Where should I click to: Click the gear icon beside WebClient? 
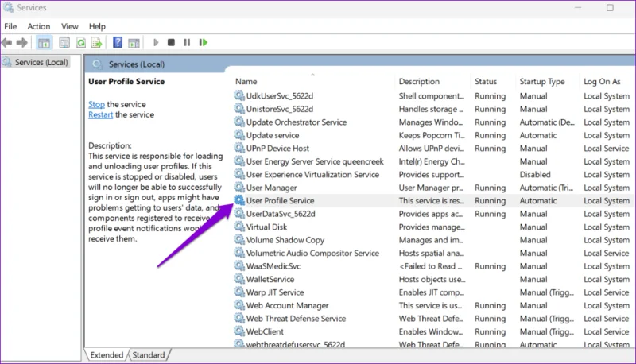(x=239, y=331)
